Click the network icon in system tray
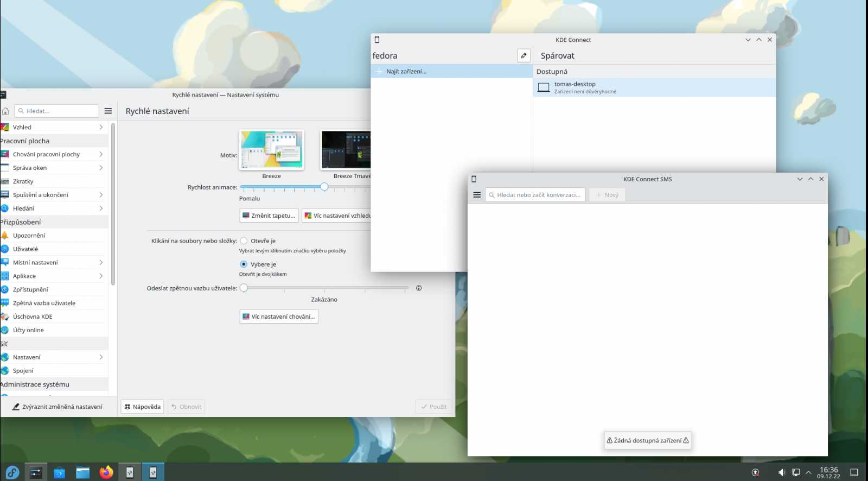Image resolution: width=868 pixels, height=481 pixels. pyautogui.click(x=795, y=472)
